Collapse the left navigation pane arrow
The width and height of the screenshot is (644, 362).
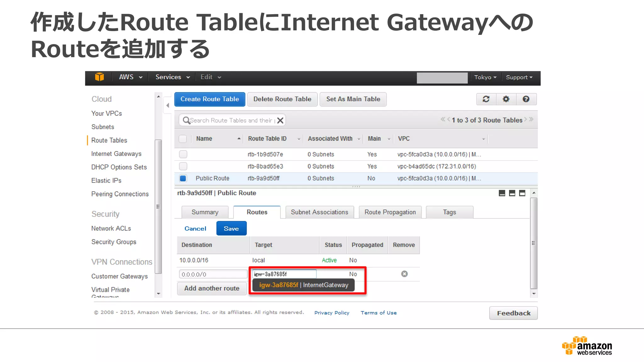(168, 106)
